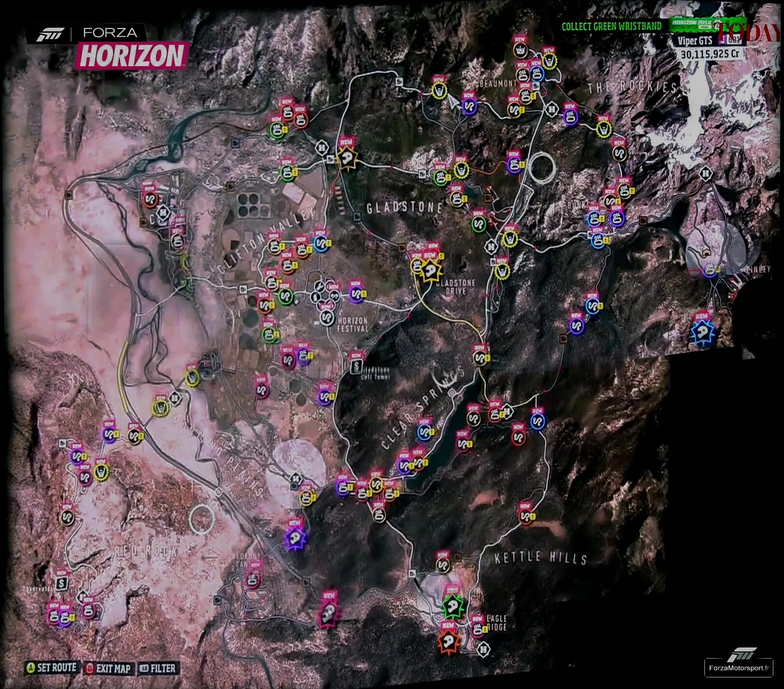This screenshot has height=689, width=784.
Task: Click the Set Route button
Action: [52, 668]
